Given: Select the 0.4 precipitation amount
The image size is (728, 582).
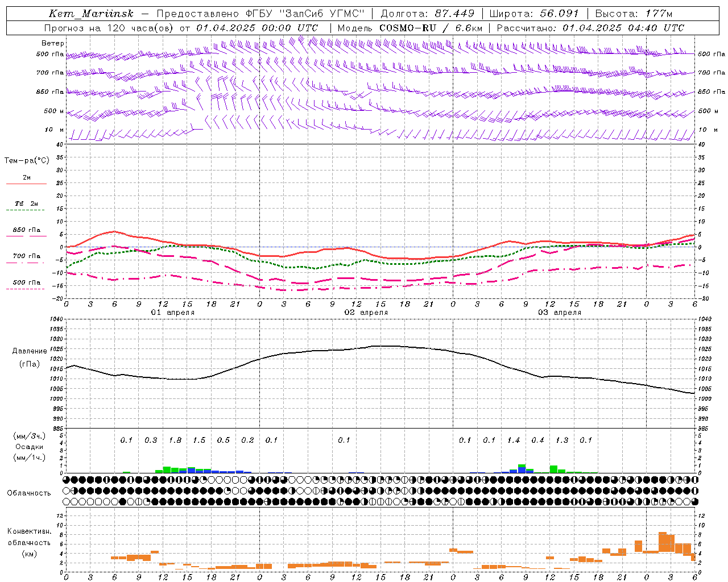Looking at the screenshot, I should pyautogui.click(x=537, y=440).
